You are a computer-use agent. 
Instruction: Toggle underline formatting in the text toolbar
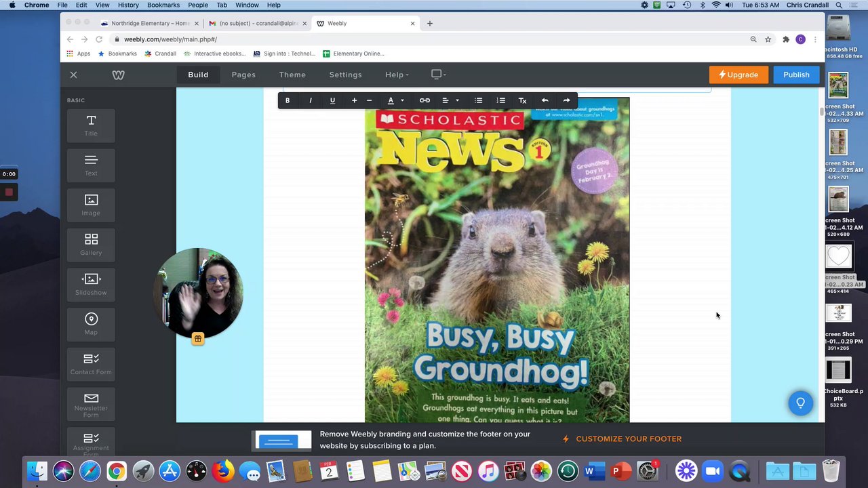click(x=332, y=100)
